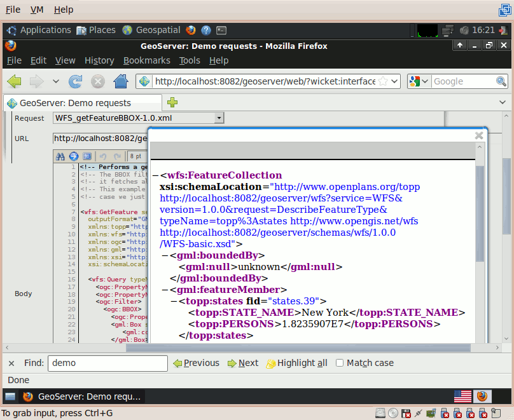Open the VM menu in top bar

[x=37, y=10]
